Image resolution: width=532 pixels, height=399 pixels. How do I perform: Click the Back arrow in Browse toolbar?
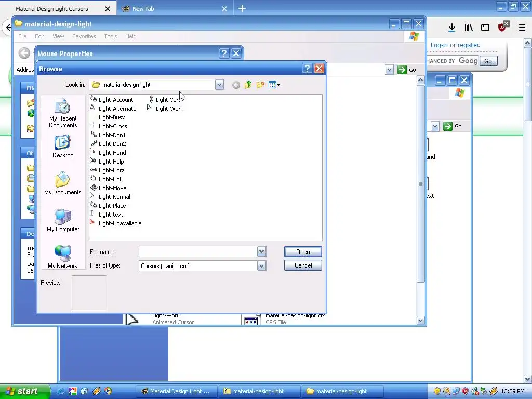pos(236,85)
